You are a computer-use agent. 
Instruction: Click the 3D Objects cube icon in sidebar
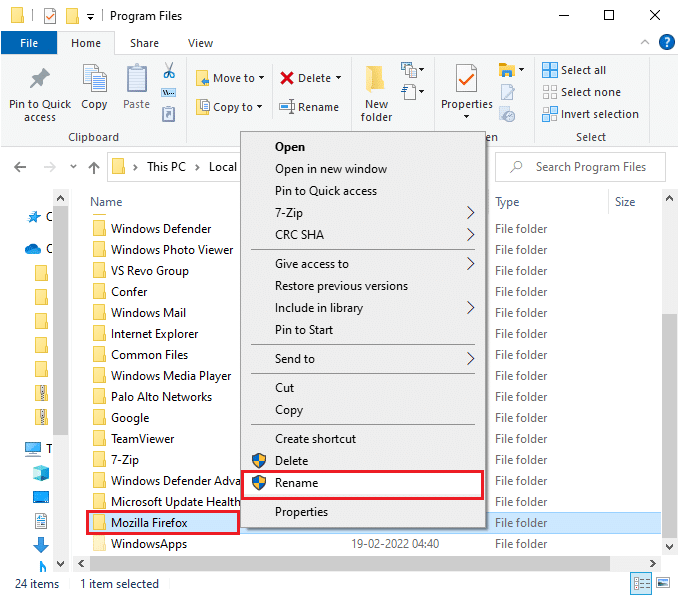pos(41,473)
